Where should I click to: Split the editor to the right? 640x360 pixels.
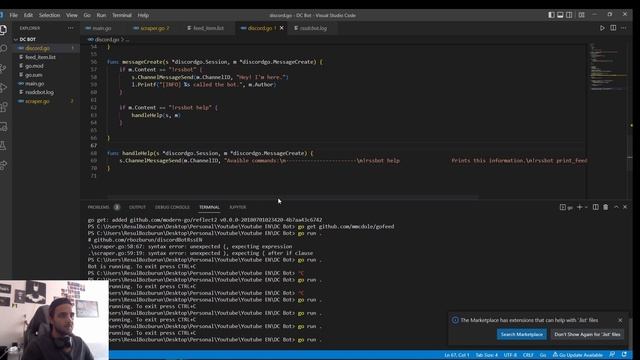[x=613, y=28]
